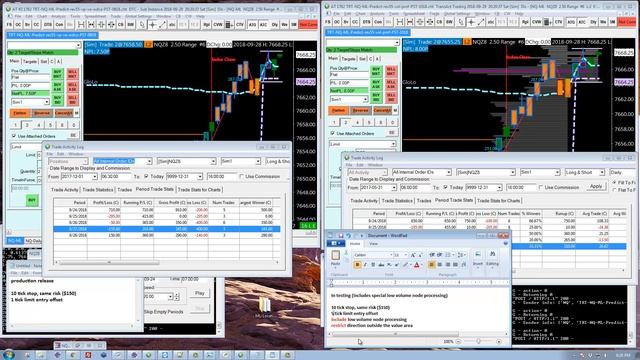Click CS button in right chart toolbar
The height and width of the screenshot is (360, 640).
click(439, 22)
